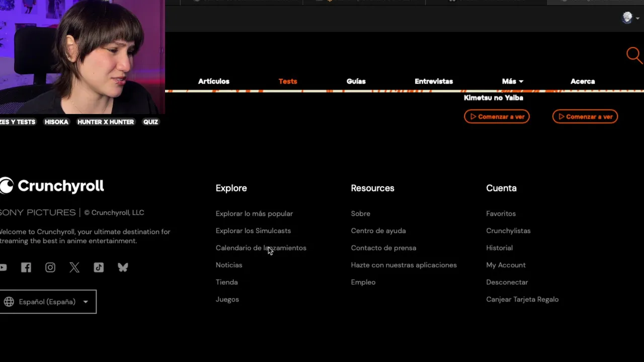
Task: Select the QUIZ tag
Action: click(150, 122)
